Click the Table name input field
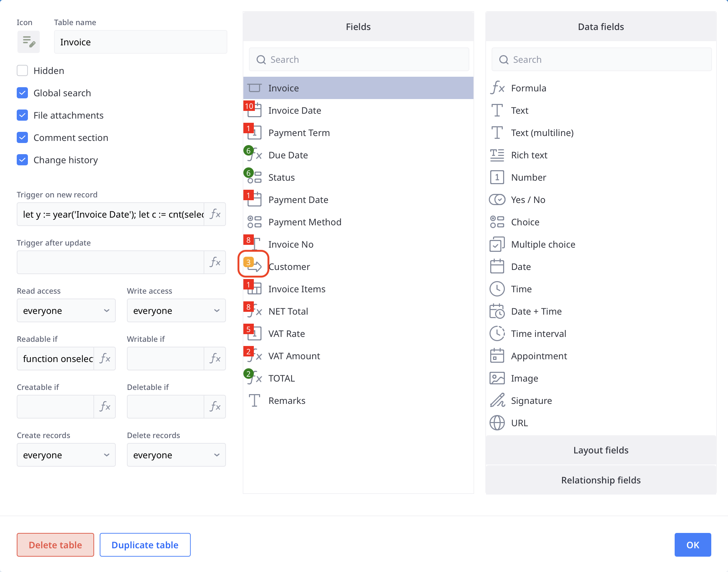The height and width of the screenshot is (572, 728). [141, 42]
